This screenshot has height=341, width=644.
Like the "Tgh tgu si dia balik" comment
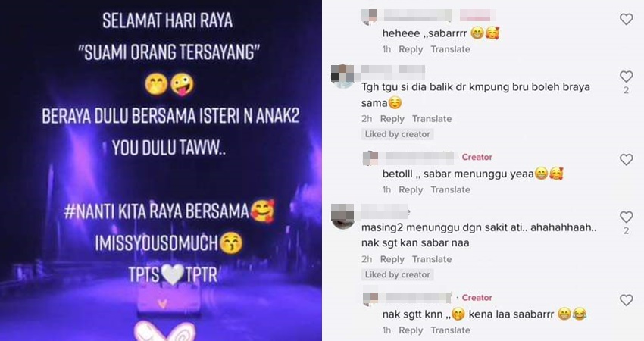click(x=626, y=77)
